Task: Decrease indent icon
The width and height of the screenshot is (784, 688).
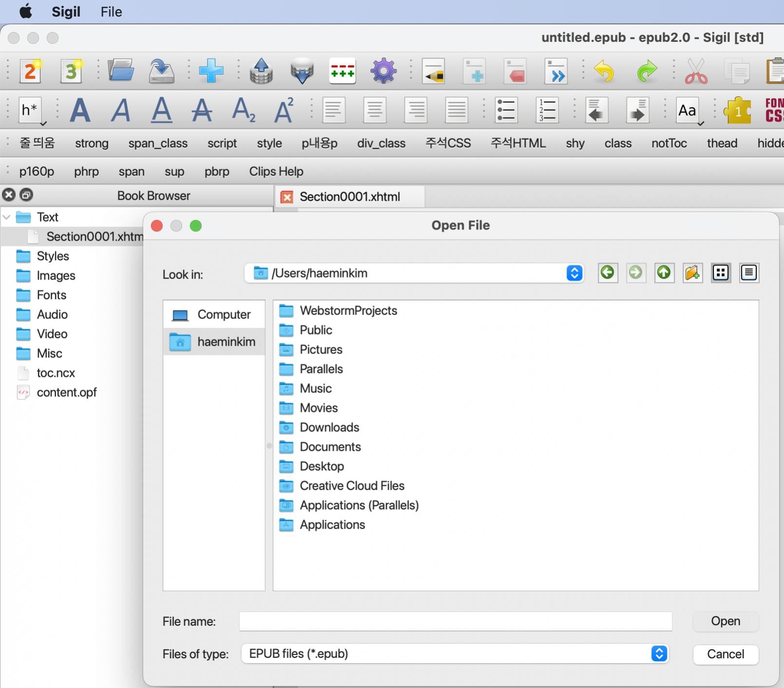Action: pos(597,110)
